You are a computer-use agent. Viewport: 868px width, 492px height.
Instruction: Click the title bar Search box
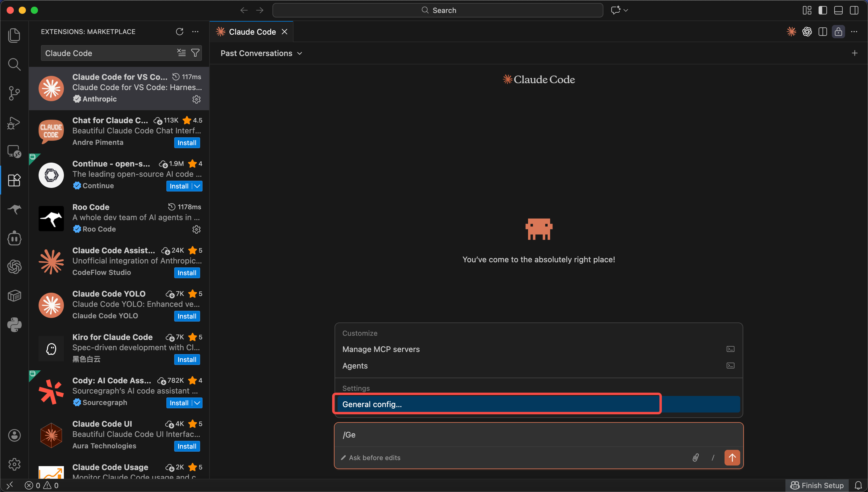click(x=438, y=10)
